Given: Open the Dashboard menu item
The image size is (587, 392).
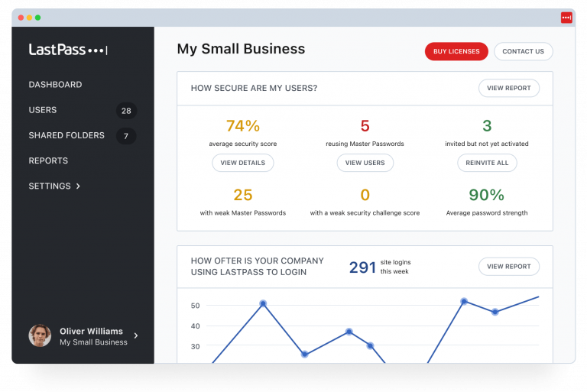Looking at the screenshot, I should coord(55,85).
